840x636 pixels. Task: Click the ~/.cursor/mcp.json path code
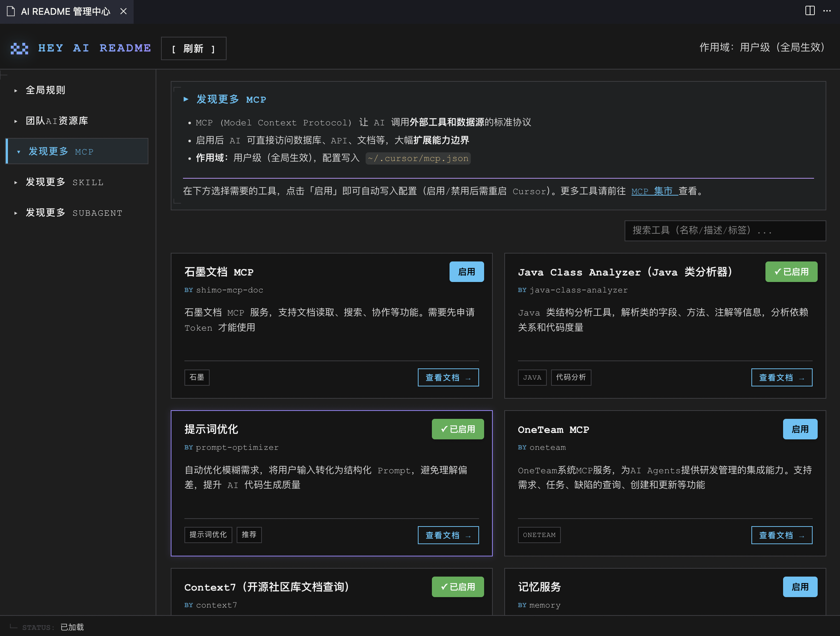pos(418,159)
